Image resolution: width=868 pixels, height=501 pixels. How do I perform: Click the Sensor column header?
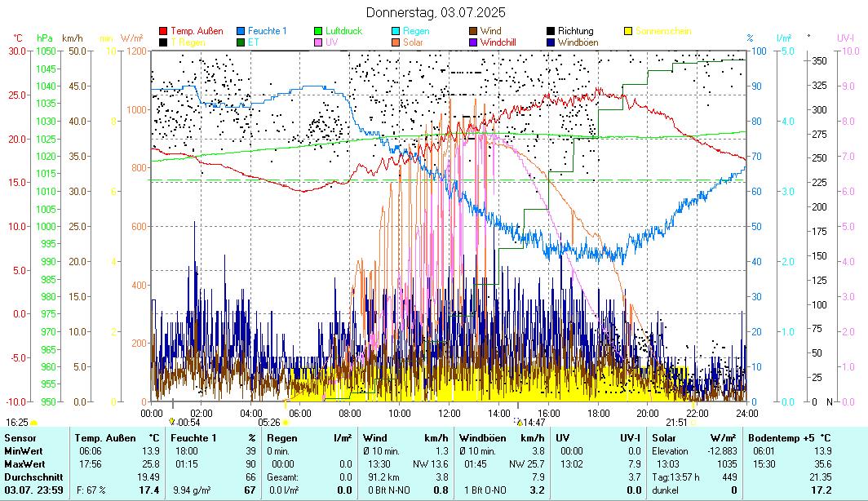[20, 438]
